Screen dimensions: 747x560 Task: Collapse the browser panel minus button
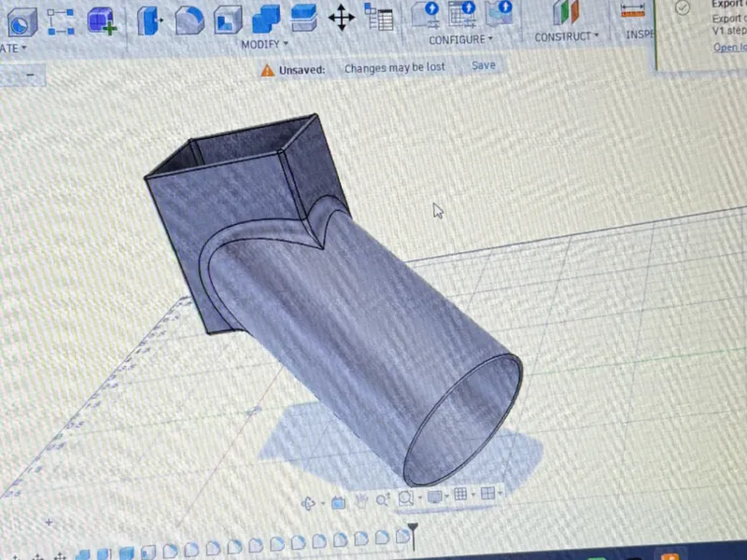coord(30,75)
